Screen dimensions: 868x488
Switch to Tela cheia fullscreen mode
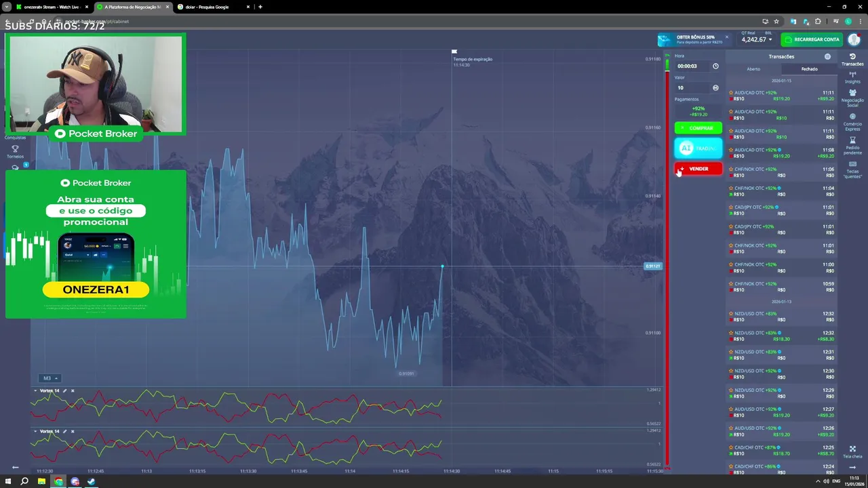pos(852,451)
